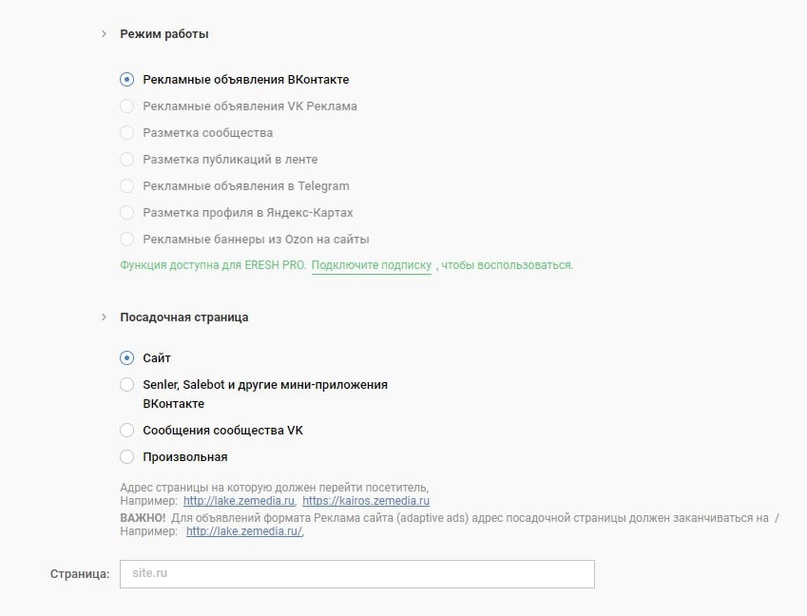Choose Рекламные объявления VK Реклама mode
807x616 pixels.
[x=126, y=105]
